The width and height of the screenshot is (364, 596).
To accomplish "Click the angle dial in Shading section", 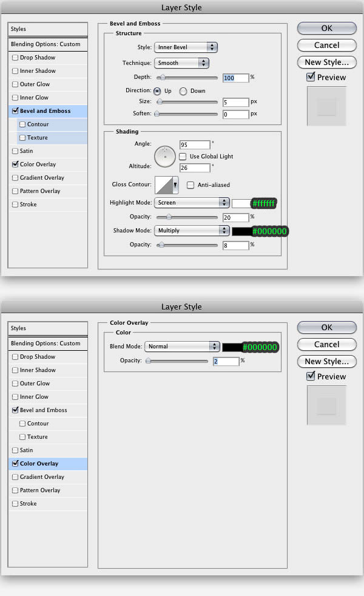I will (165, 157).
